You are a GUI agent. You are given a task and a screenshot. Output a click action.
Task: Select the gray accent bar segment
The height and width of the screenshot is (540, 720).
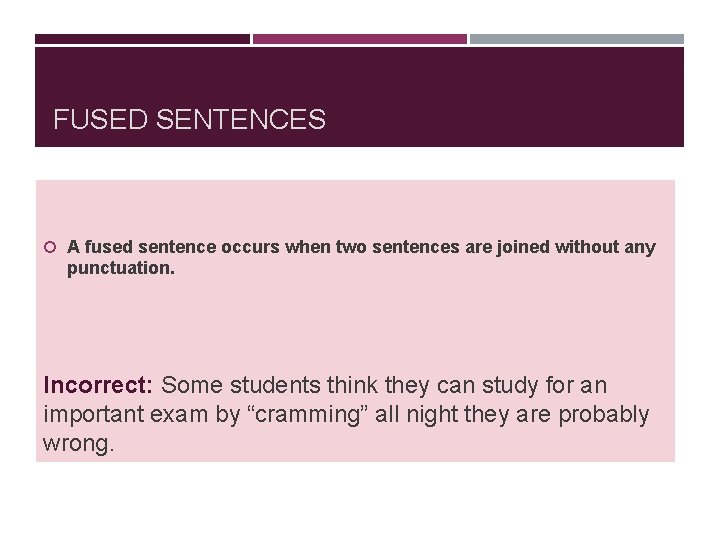[x=577, y=39]
